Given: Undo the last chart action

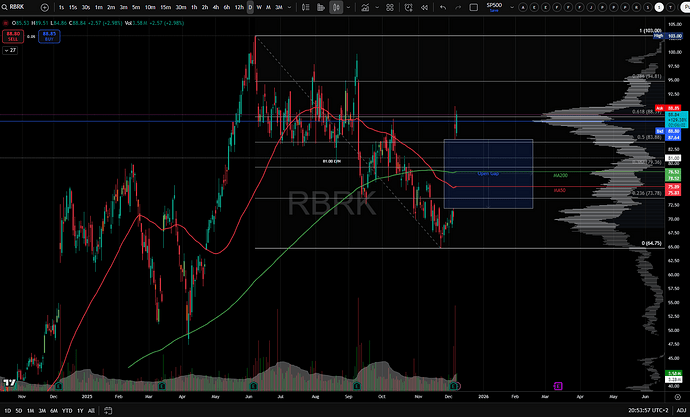Looking at the screenshot, I should pos(443,7).
